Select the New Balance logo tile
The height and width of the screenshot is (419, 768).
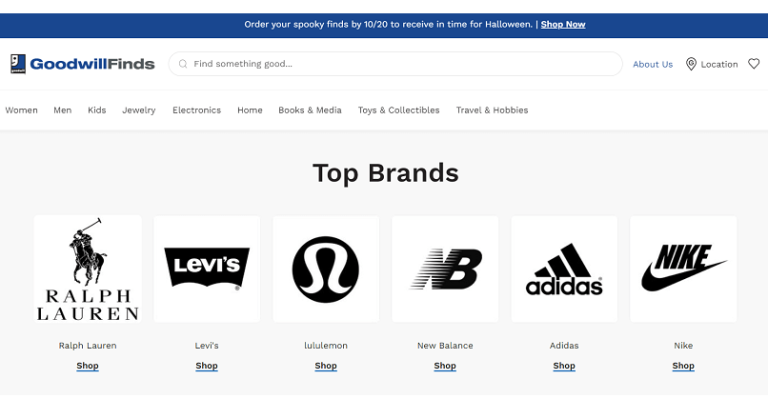coord(445,269)
